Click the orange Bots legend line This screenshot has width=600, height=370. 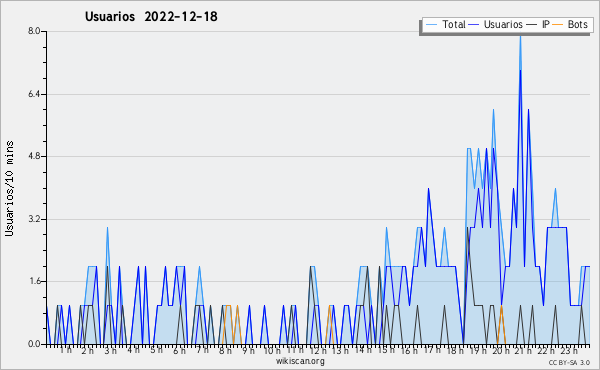click(558, 25)
